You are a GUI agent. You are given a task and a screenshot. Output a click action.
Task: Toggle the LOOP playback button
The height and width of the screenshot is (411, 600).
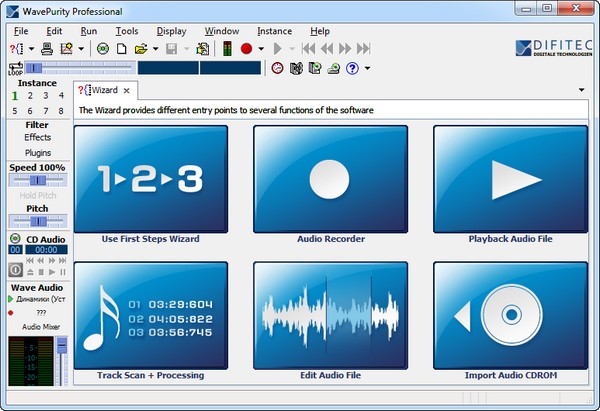(x=15, y=68)
